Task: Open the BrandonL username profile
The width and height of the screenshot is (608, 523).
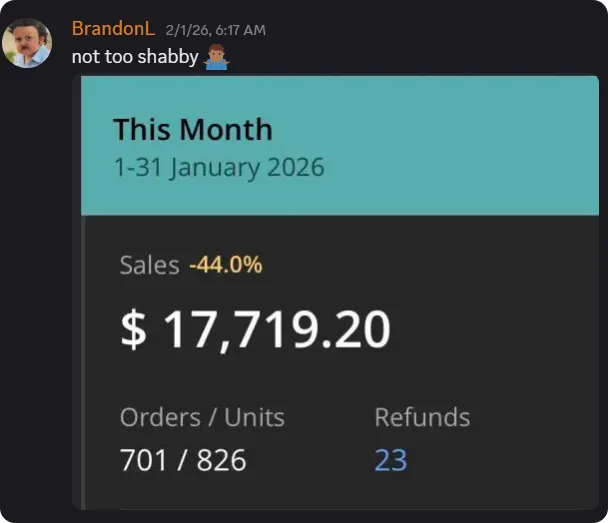Action: click(112, 29)
